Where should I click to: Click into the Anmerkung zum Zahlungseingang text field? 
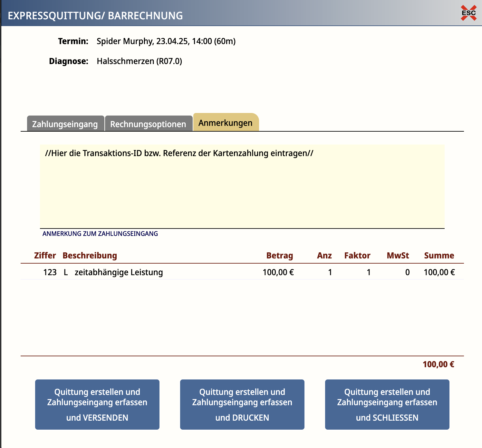click(242, 187)
